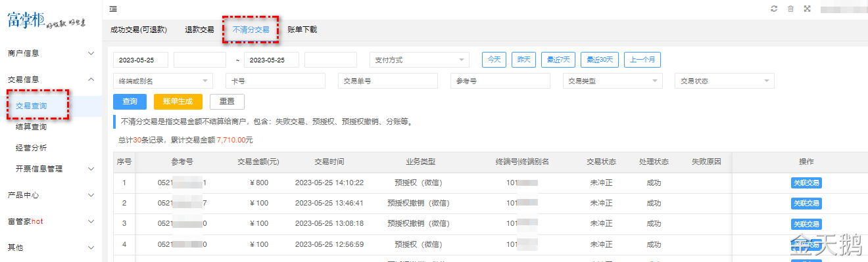
Task: Click the orange 账单生成 button
Action: (x=178, y=101)
